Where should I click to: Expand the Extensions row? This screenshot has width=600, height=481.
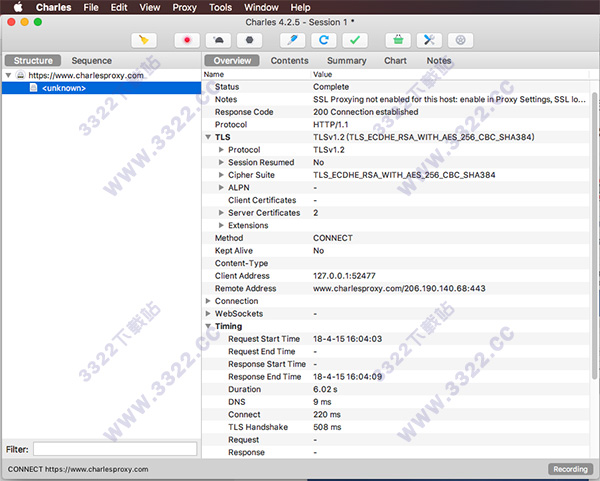(221, 225)
